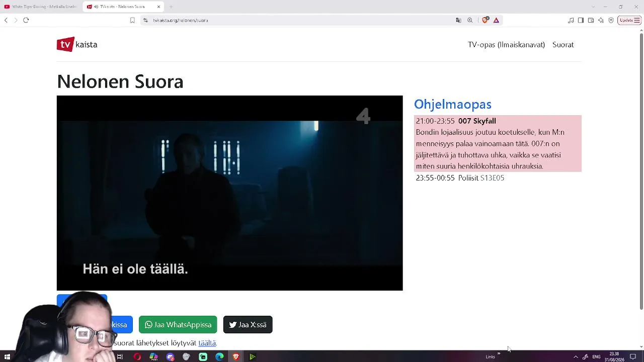Open the Leo AI sparkle icon
The height and width of the screenshot is (362, 644).
(x=601, y=20)
